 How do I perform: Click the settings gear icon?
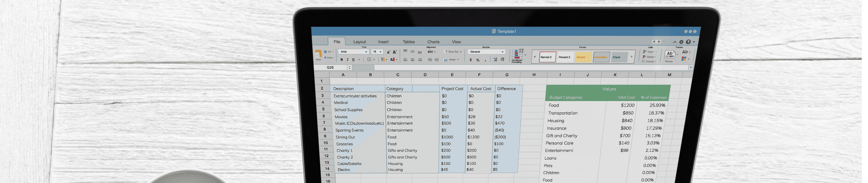tap(681, 42)
